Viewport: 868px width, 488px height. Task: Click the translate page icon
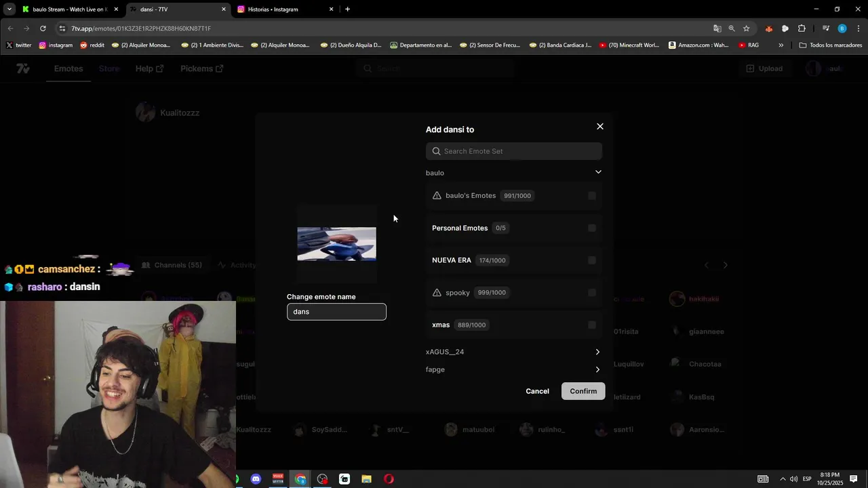(717, 28)
